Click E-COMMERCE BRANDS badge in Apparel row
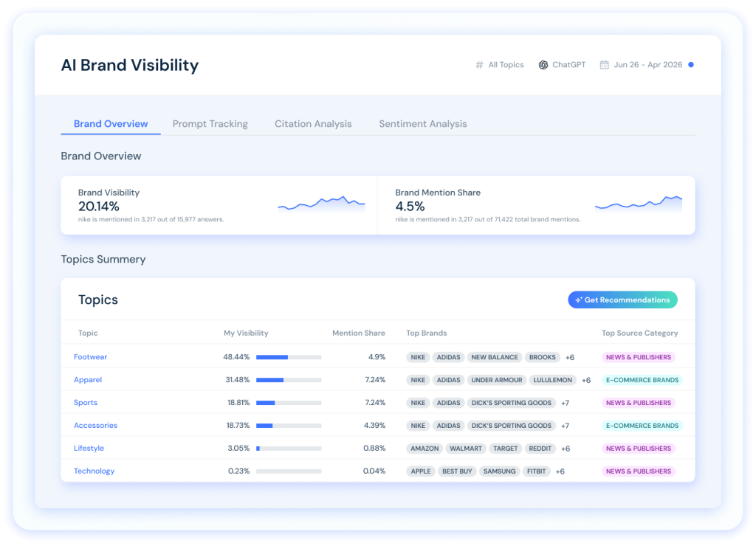The height and width of the screenshot is (543, 756). tap(642, 380)
